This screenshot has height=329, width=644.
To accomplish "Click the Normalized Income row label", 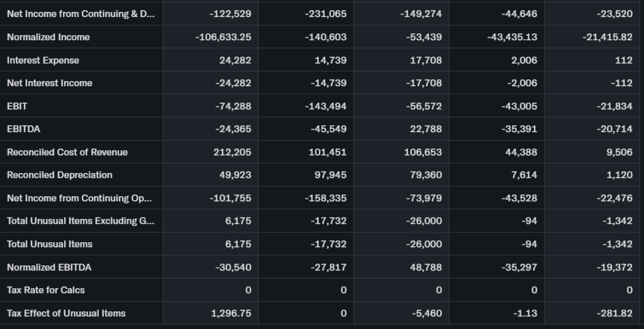I will pos(48,37).
